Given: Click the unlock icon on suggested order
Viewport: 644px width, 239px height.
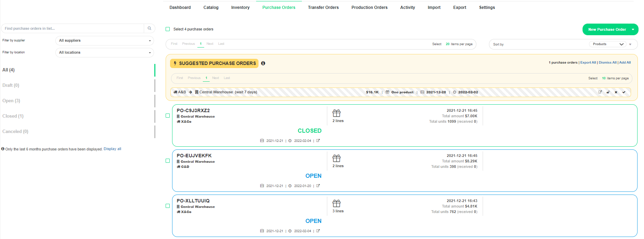Looking at the screenshot, I should pos(608,92).
